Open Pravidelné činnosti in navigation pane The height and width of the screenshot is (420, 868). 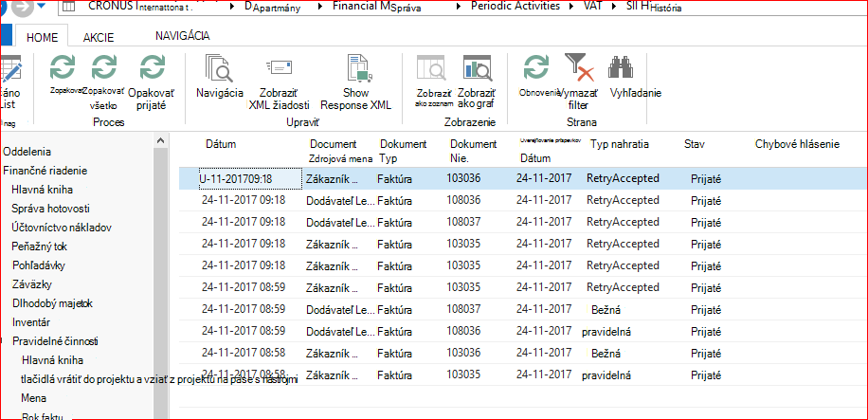coord(55,341)
